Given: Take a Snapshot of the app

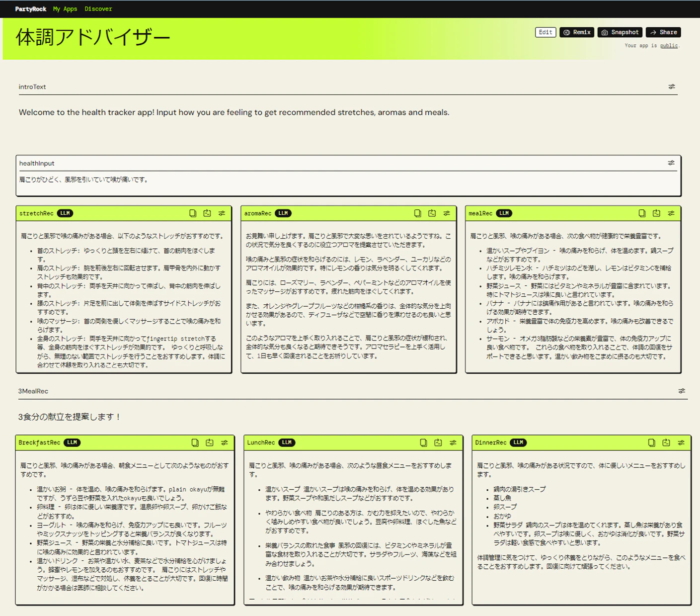Looking at the screenshot, I should (x=620, y=32).
